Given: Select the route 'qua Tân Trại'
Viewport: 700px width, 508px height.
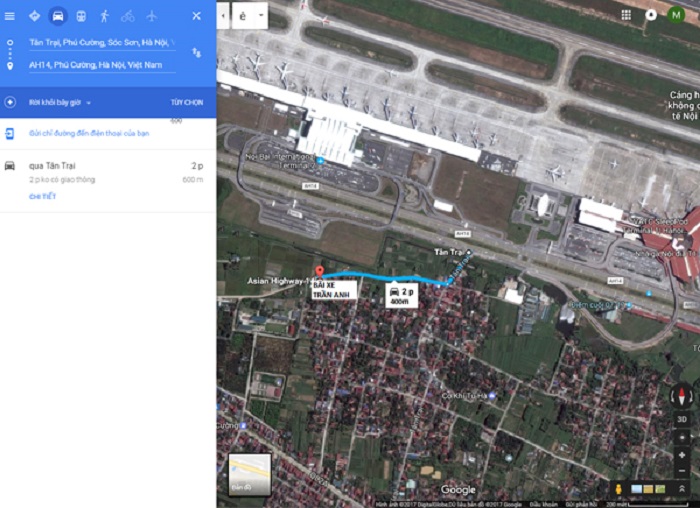Looking at the screenshot, I should click(108, 180).
